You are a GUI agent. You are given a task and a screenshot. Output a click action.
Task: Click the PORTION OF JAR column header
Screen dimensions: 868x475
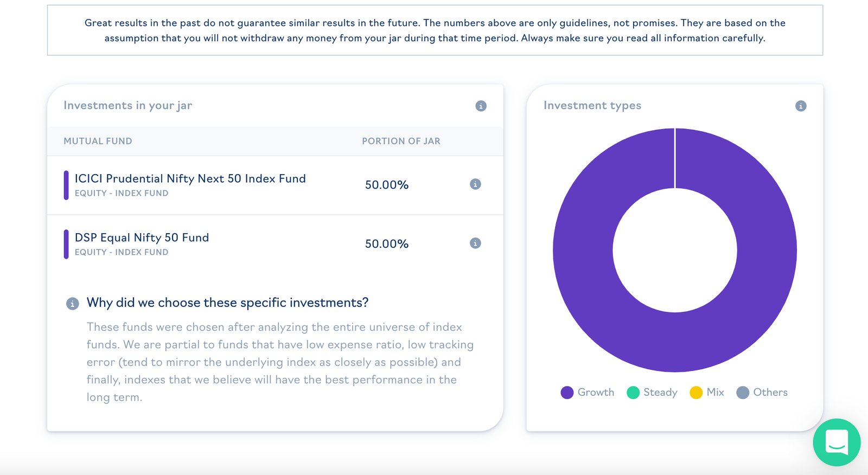coord(401,141)
